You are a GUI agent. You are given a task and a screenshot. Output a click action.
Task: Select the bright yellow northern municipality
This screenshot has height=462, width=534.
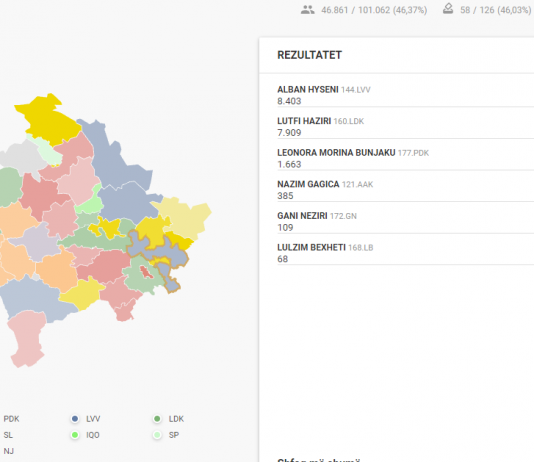pos(48,120)
